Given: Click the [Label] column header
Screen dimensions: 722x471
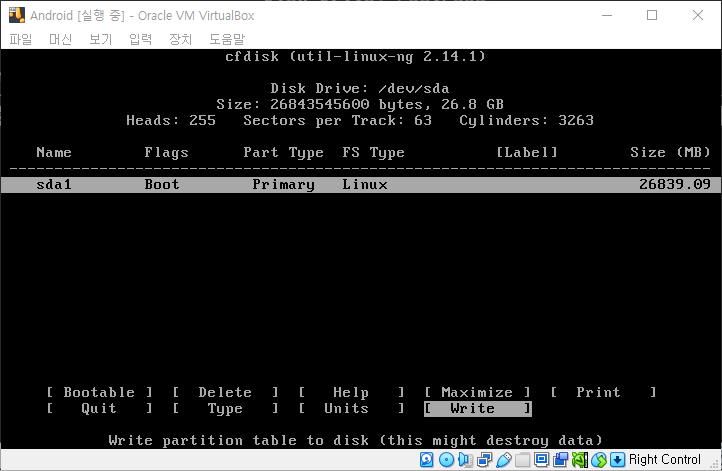Looking at the screenshot, I should (526, 152).
